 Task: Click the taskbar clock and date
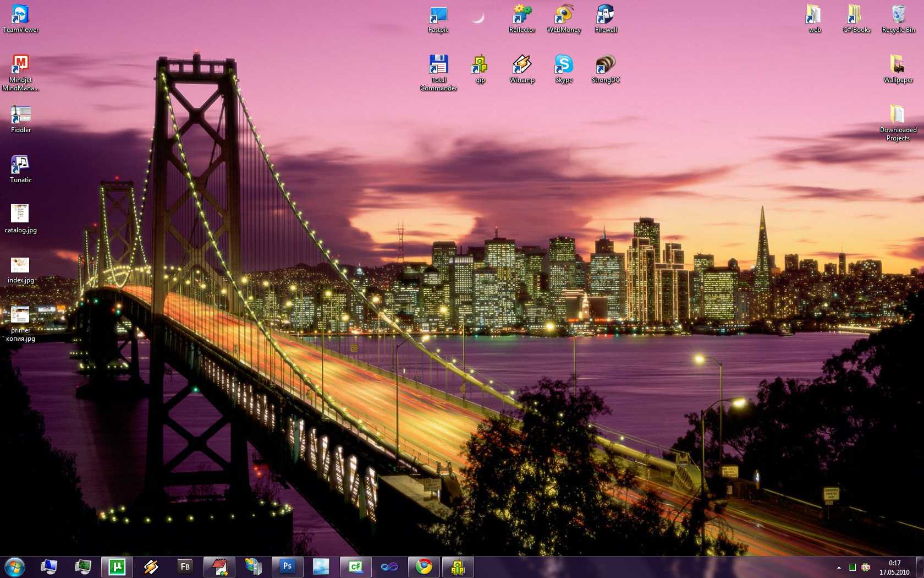click(894, 567)
